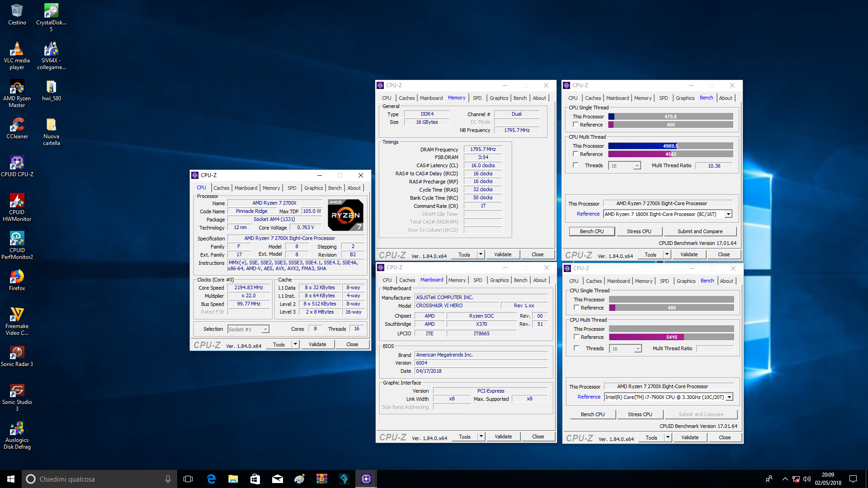This screenshot has height=488, width=868.
Task: Toggle Threads checkbox next to 10.36 ratio
Action: (576, 165)
